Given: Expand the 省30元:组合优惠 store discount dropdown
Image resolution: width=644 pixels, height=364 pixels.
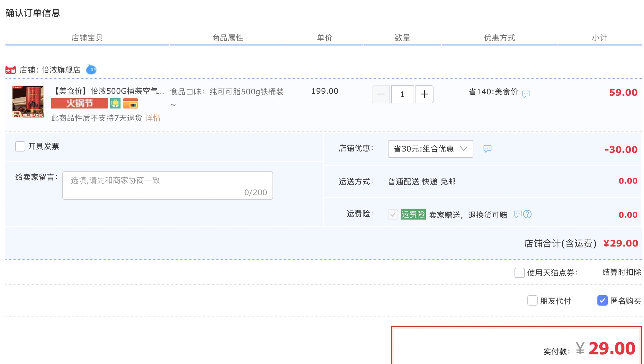Looking at the screenshot, I should [x=431, y=149].
